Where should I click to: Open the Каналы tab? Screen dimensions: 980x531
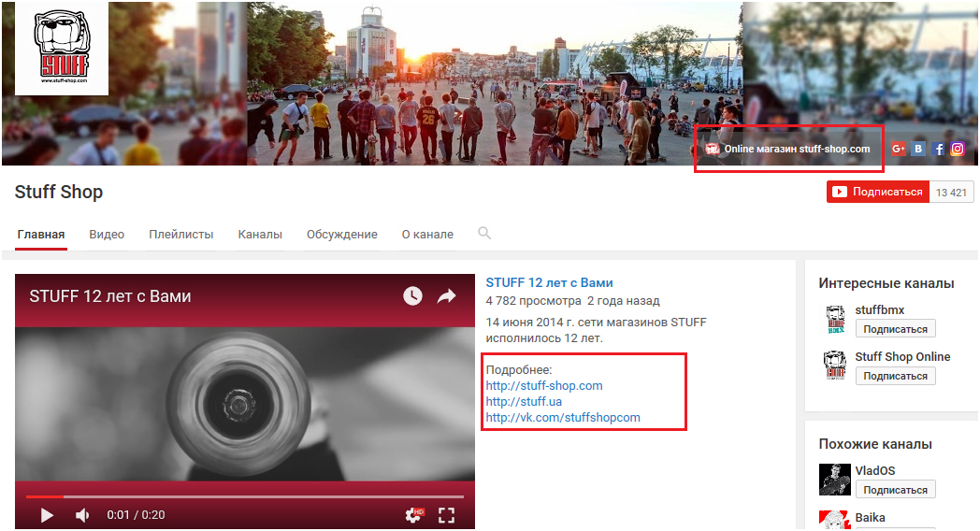point(260,235)
